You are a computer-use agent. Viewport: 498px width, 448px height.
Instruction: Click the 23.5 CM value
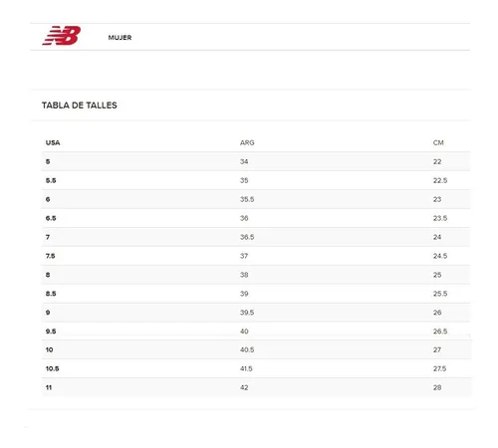coord(440,218)
